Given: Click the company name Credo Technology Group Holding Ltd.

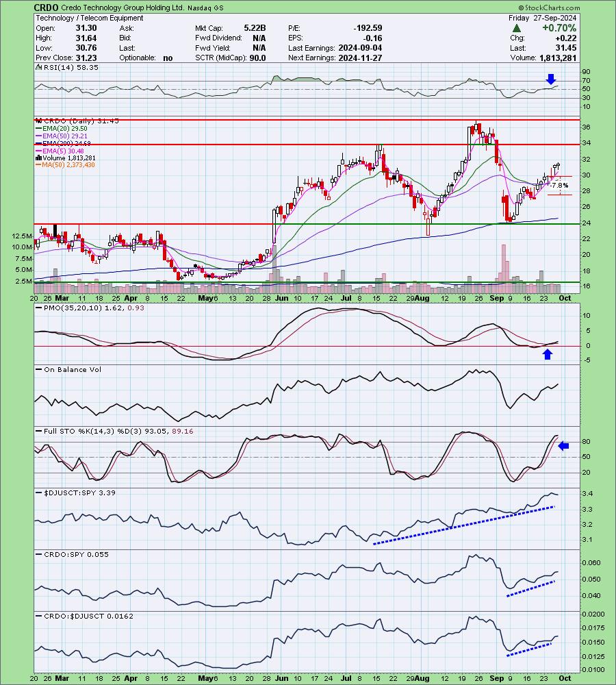Looking at the screenshot, I should (123, 8).
